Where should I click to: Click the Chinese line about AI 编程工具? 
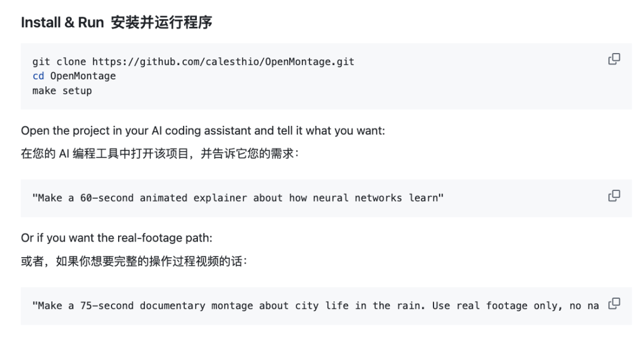click(x=160, y=154)
